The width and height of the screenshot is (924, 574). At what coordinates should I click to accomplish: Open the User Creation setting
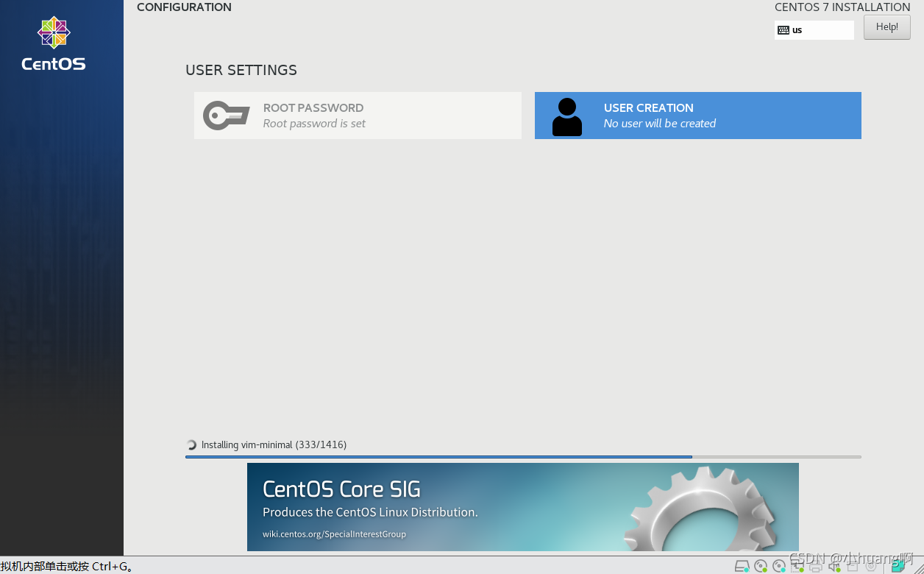pos(697,116)
